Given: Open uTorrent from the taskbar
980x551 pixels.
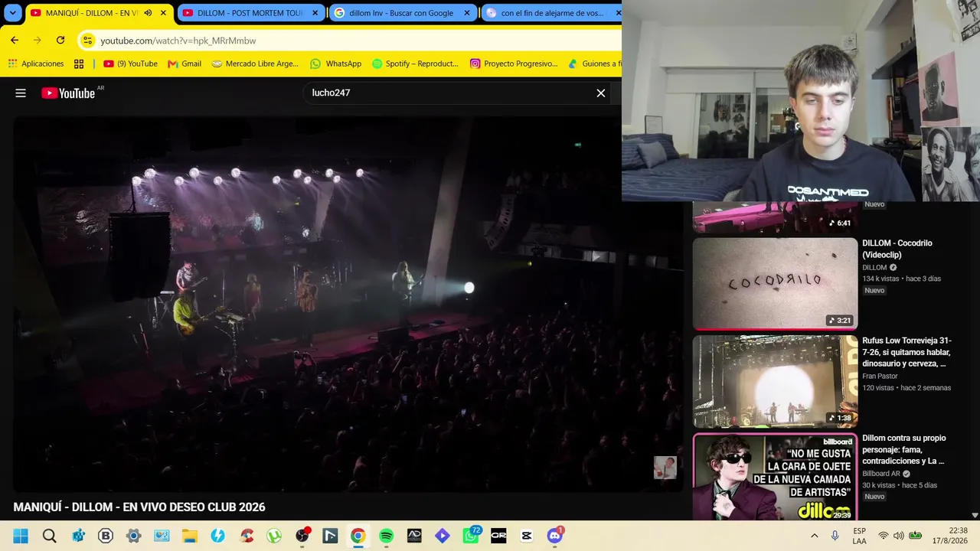Looking at the screenshot, I should (274, 536).
